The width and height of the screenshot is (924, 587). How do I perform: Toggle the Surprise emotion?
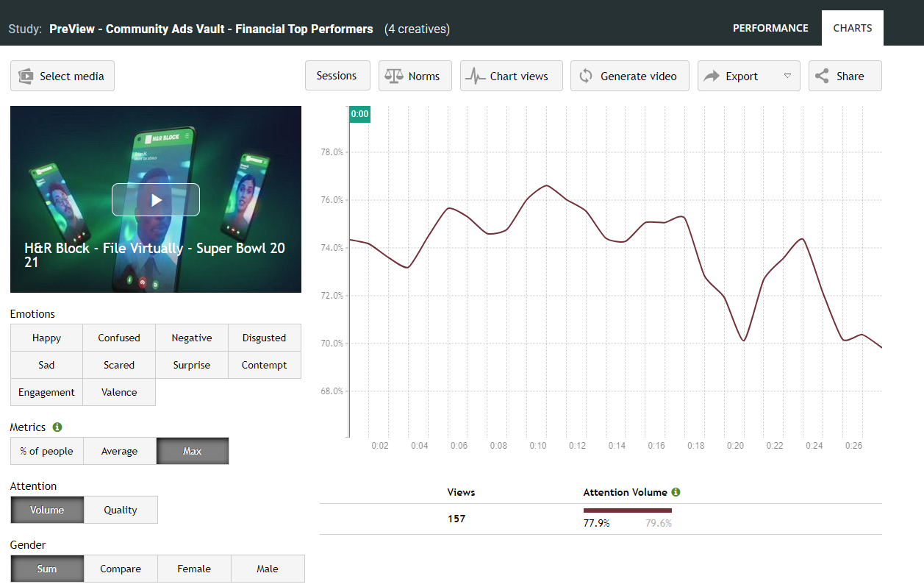[192, 365]
